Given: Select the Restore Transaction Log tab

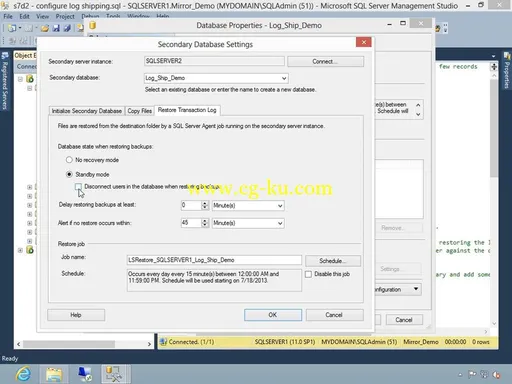Looking at the screenshot, I should click(x=187, y=110).
